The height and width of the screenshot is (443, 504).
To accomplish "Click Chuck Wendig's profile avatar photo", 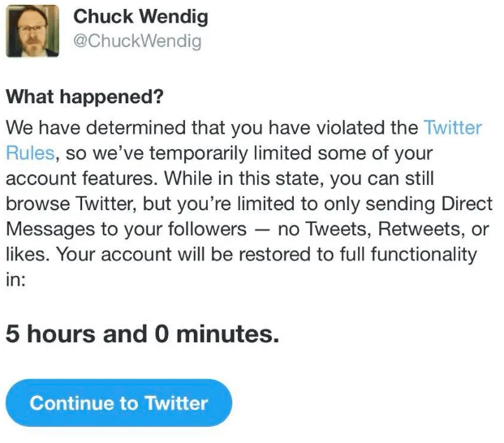I will click(x=32, y=31).
